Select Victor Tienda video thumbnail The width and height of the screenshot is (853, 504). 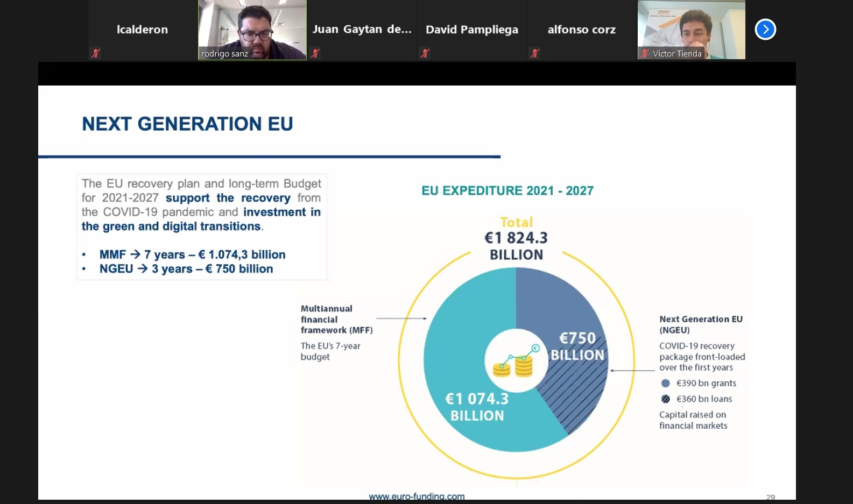[692, 30]
